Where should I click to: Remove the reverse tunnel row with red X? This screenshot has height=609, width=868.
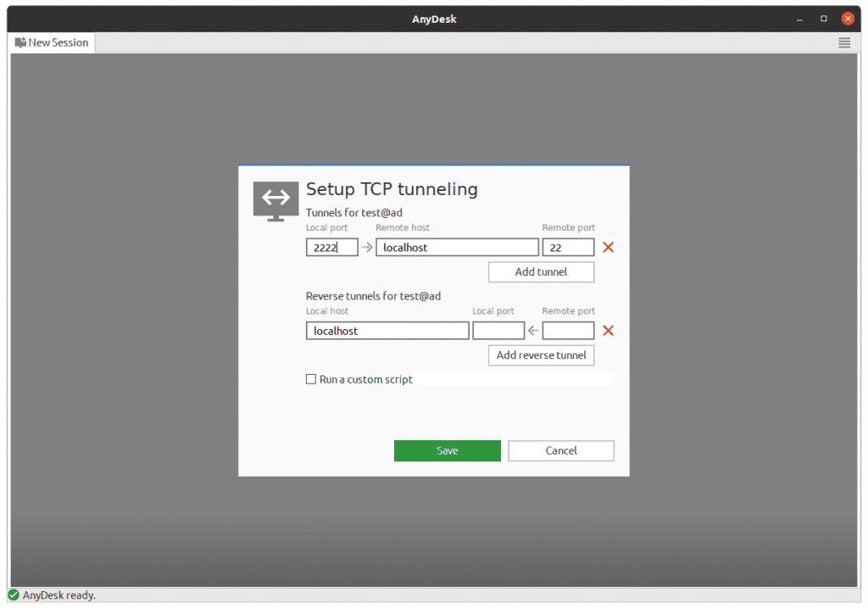(608, 331)
